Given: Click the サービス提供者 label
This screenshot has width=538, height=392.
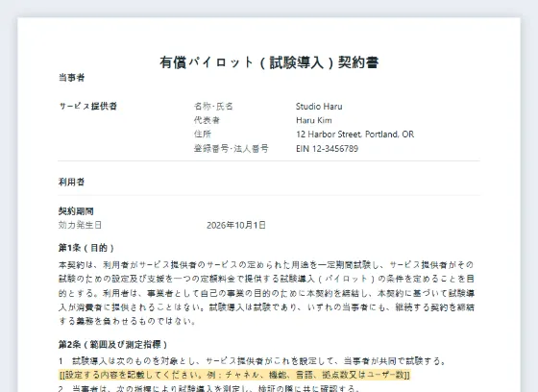Looking at the screenshot, I should click(x=88, y=106).
